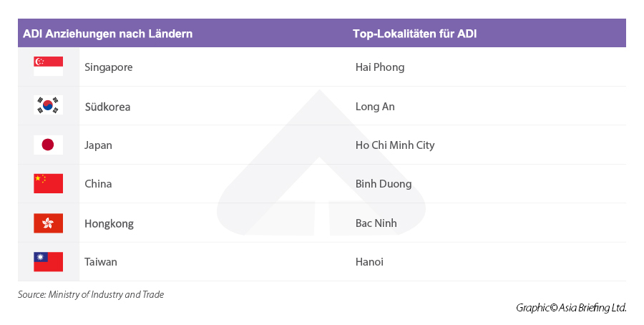This screenshot has height=325, width=644.
Task: Click the Bac Ninh locality
Action: (376, 223)
